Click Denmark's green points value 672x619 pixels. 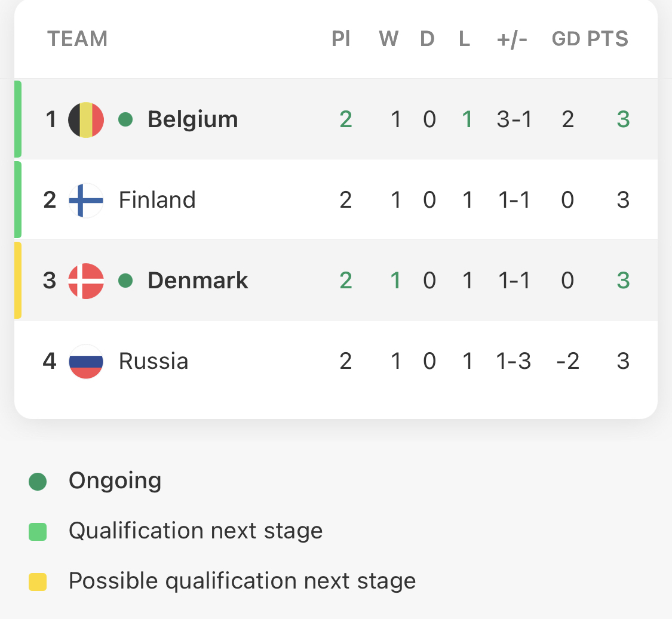pos(623,281)
